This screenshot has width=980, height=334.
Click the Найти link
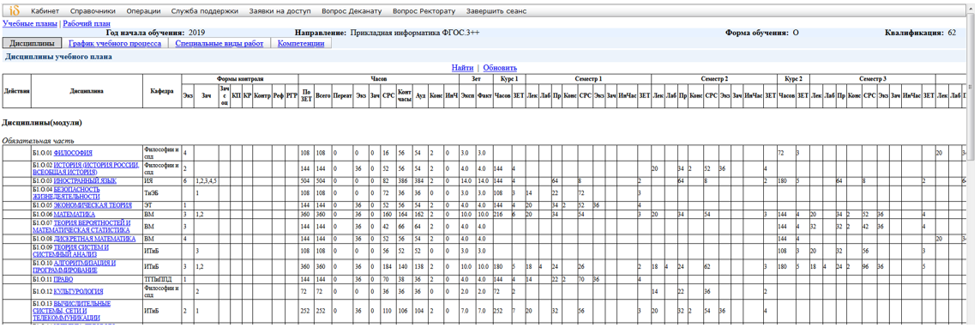pos(463,68)
